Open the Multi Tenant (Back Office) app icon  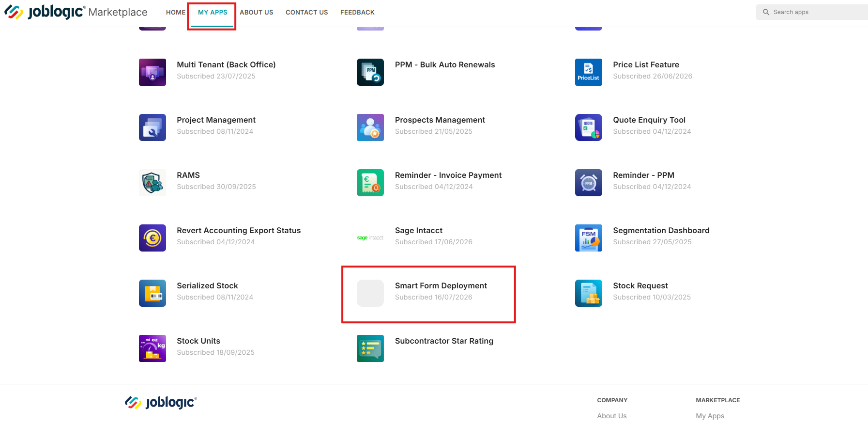coord(152,72)
